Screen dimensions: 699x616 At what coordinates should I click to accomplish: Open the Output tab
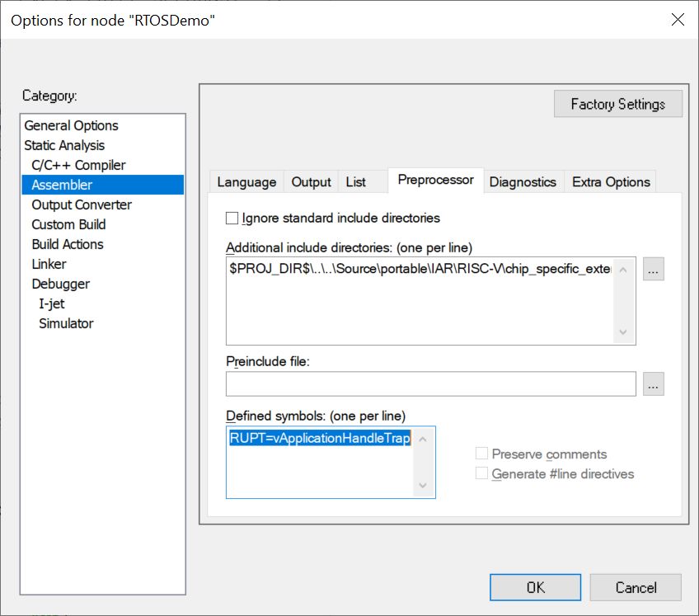point(311,182)
